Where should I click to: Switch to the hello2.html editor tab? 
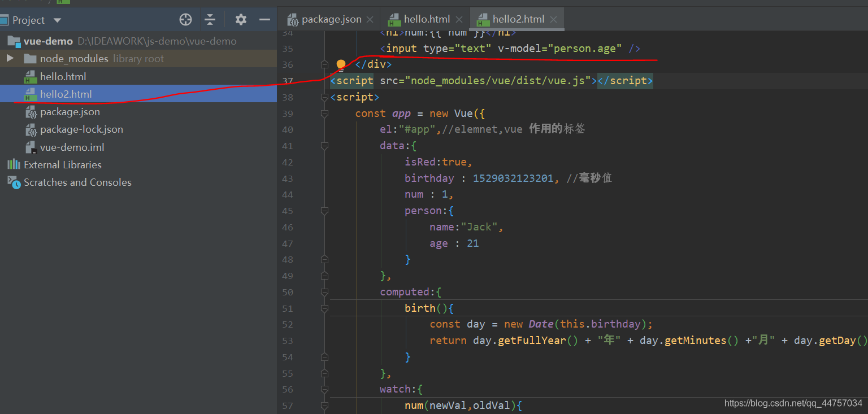coord(517,19)
